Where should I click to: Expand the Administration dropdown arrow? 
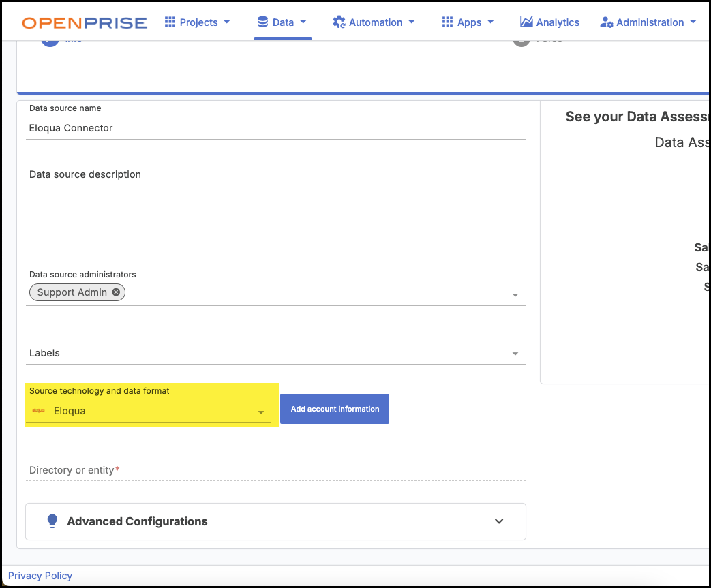[x=693, y=22]
